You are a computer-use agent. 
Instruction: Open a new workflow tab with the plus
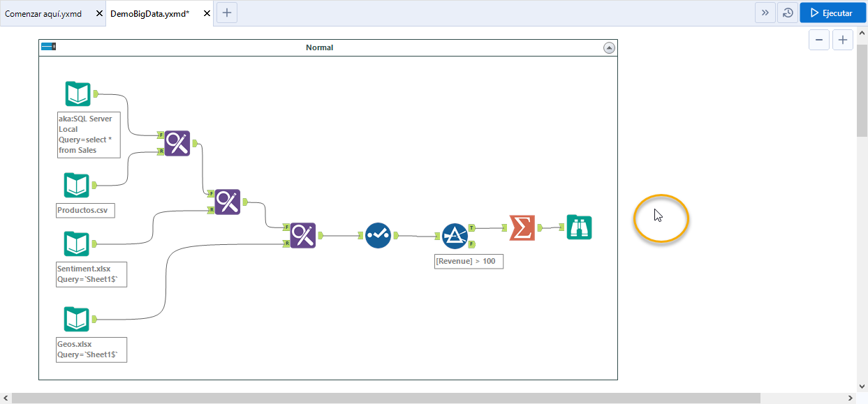click(x=226, y=12)
